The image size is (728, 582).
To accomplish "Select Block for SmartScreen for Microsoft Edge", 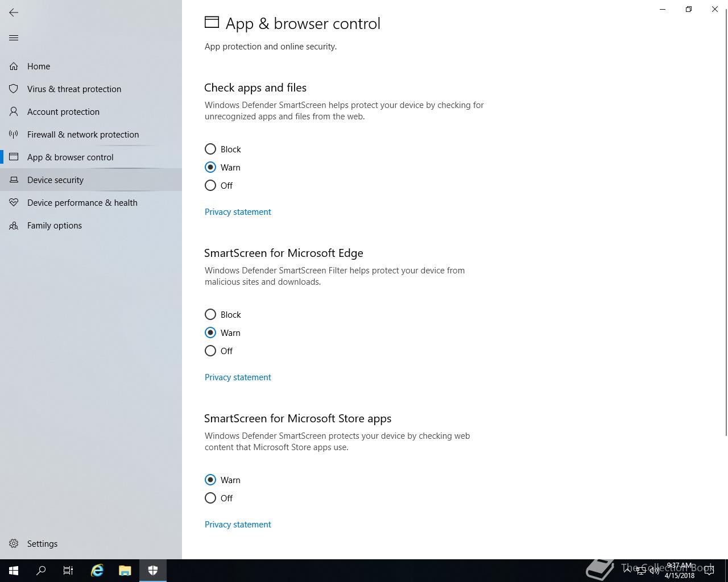I will pyautogui.click(x=210, y=314).
